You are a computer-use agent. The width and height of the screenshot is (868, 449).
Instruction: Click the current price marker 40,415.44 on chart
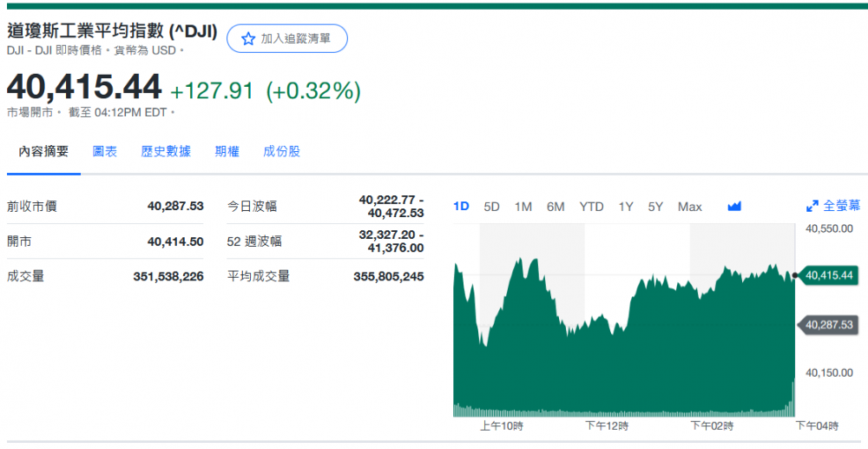coord(829,275)
